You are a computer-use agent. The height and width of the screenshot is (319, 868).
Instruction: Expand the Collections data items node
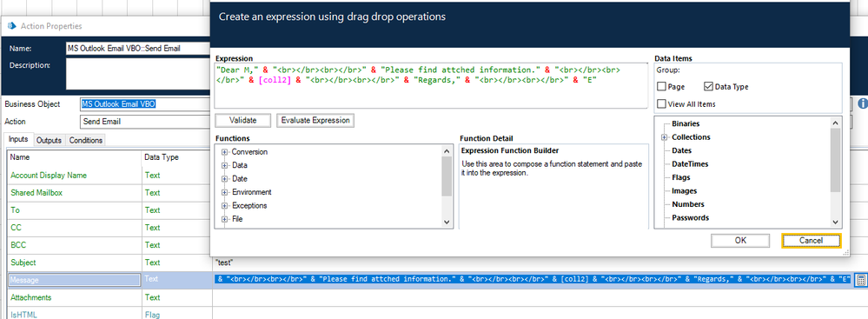coord(665,137)
